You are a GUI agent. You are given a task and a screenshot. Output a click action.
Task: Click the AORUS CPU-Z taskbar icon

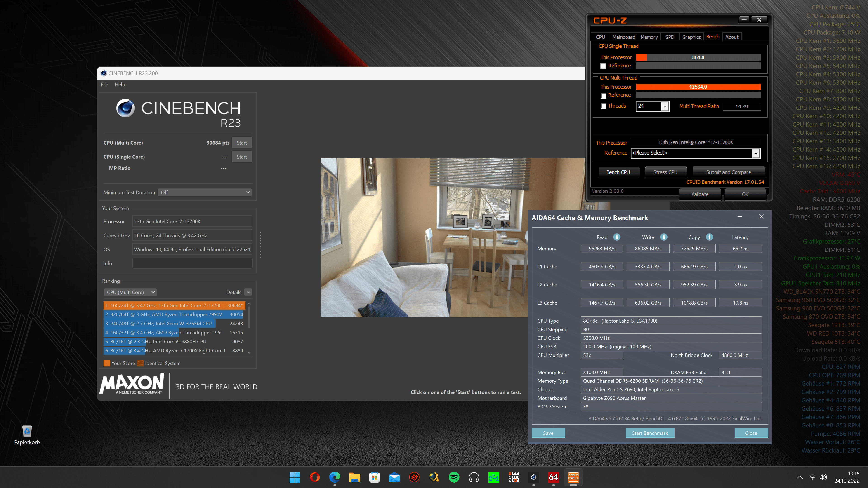573,477
